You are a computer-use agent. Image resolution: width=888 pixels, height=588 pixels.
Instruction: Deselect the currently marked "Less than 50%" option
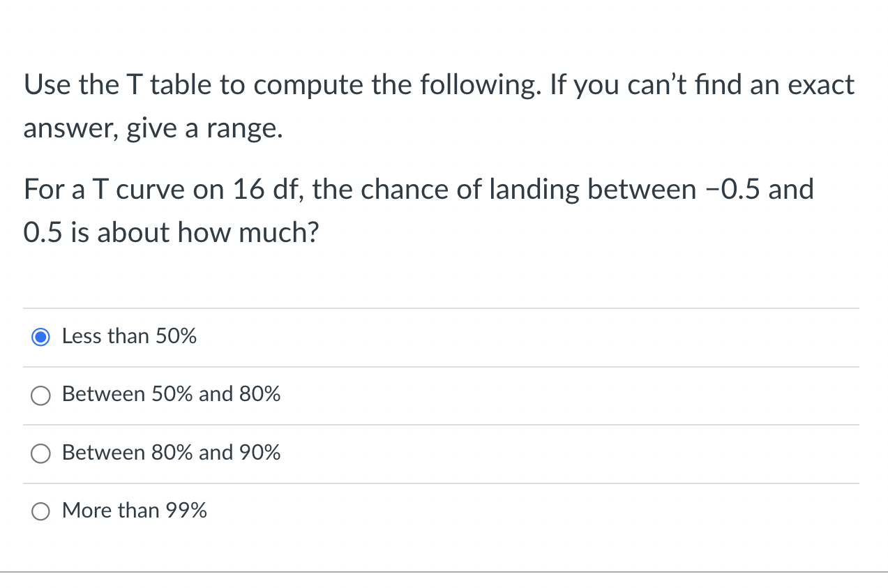click(x=40, y=336)
